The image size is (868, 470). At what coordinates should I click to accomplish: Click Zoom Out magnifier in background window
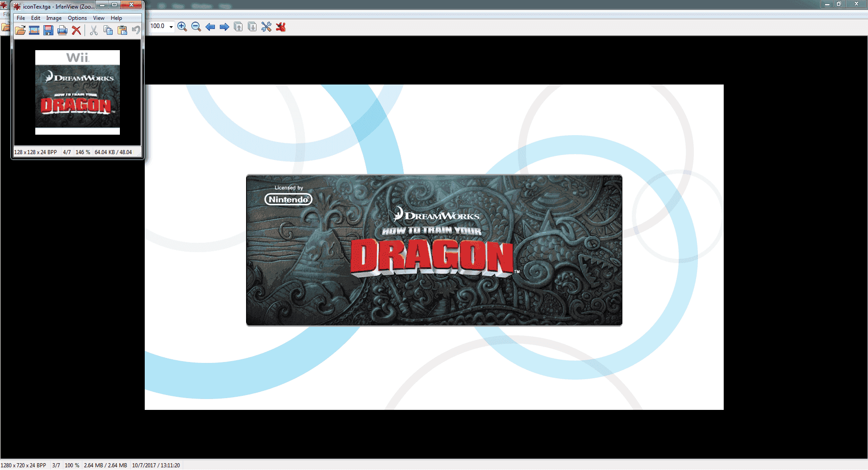point(196,27)
